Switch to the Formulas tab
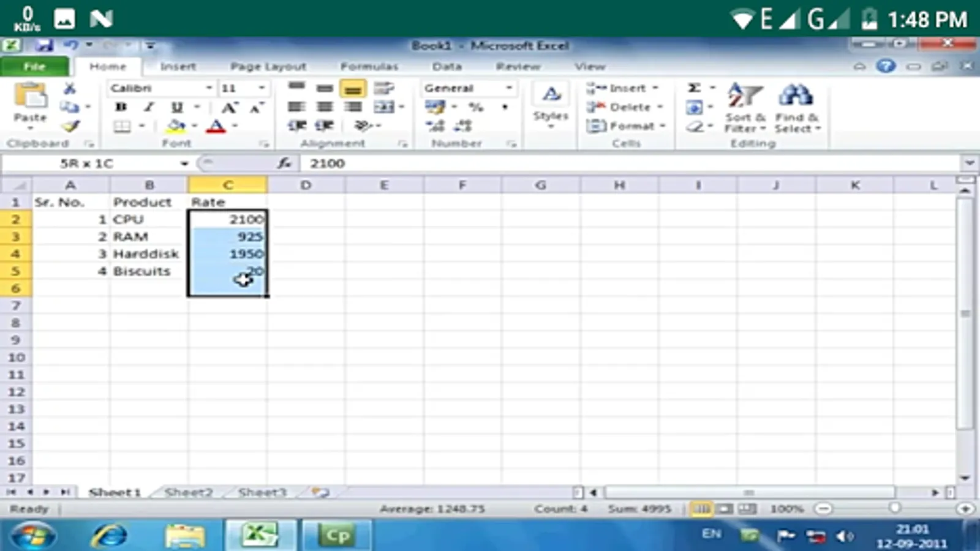Screen dimensions: 980x551 pos(369,66)
